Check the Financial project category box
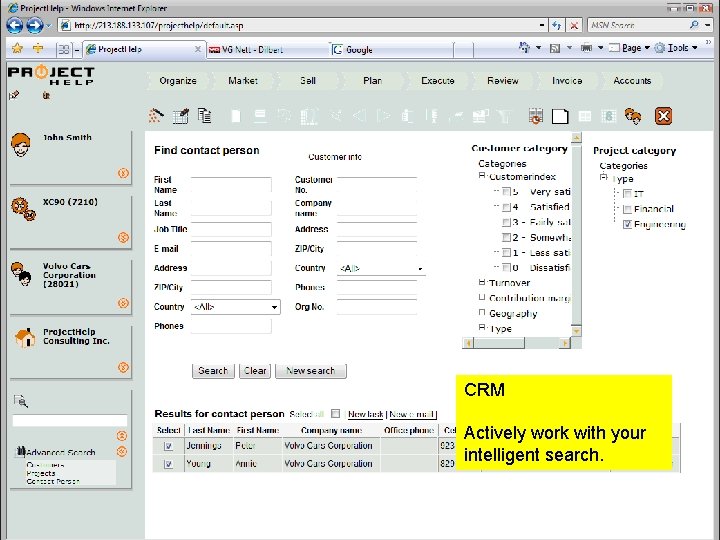Image resolution: width=720 pixels, height=540 pixels. point(627,209)
